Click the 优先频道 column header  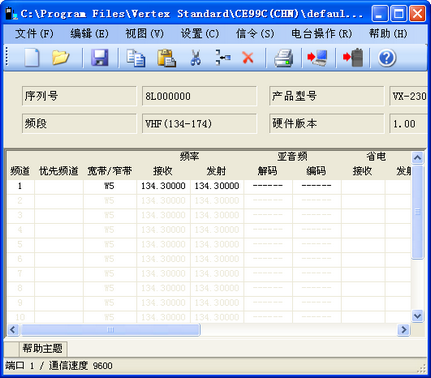point(59,171)
